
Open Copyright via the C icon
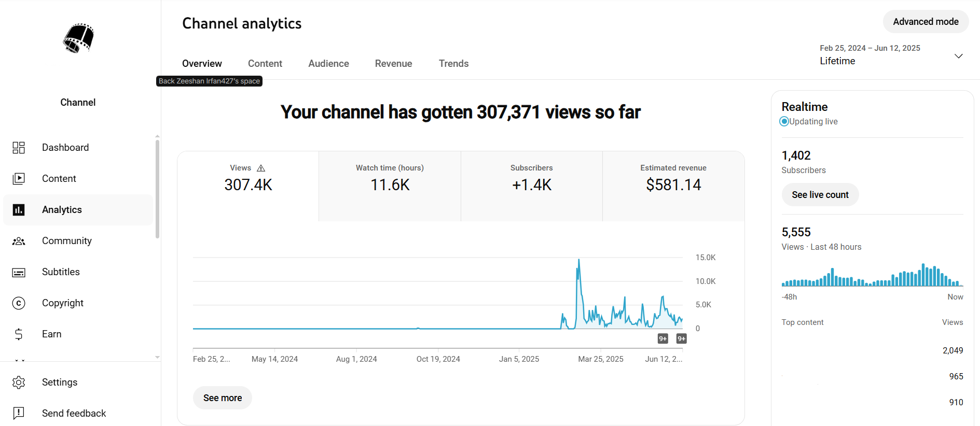19,303
